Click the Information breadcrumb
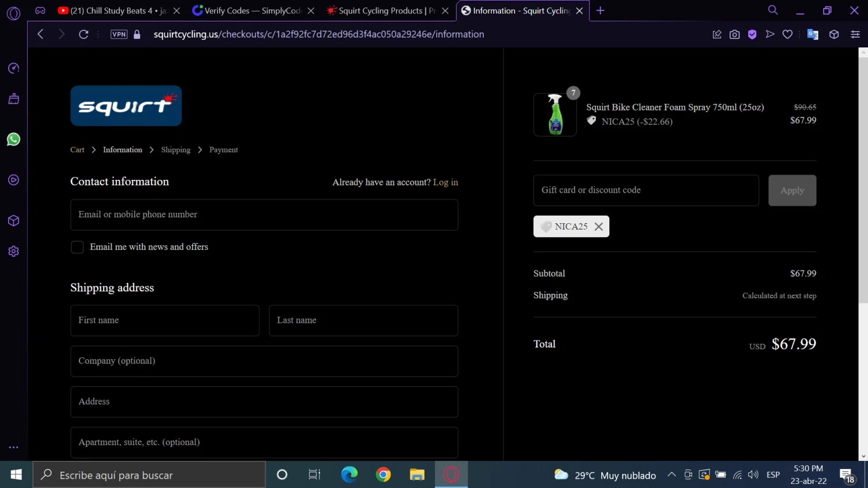This screenshot has height=488, width=868. pyautogui.click(x=123, y=150)
